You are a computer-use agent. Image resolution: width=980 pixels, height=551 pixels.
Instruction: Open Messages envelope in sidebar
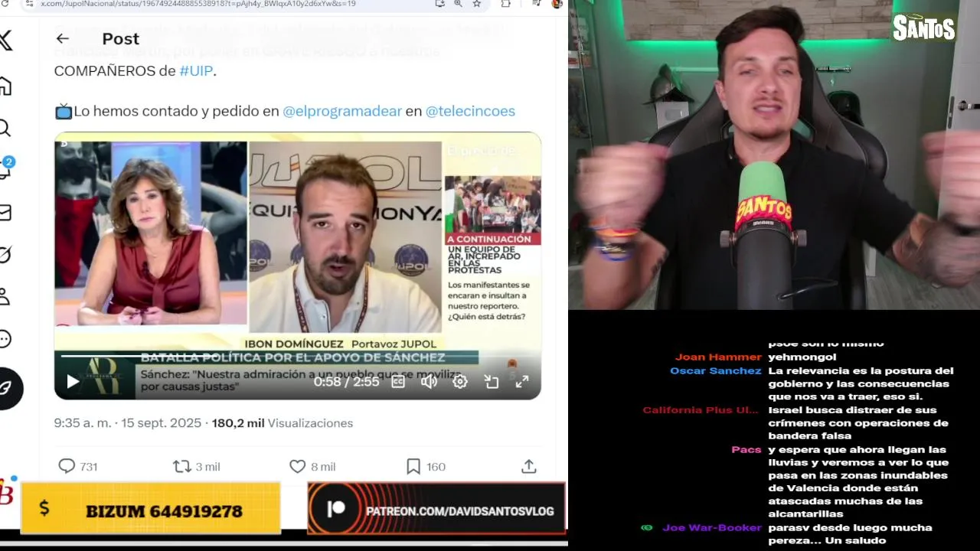point(5,212)
